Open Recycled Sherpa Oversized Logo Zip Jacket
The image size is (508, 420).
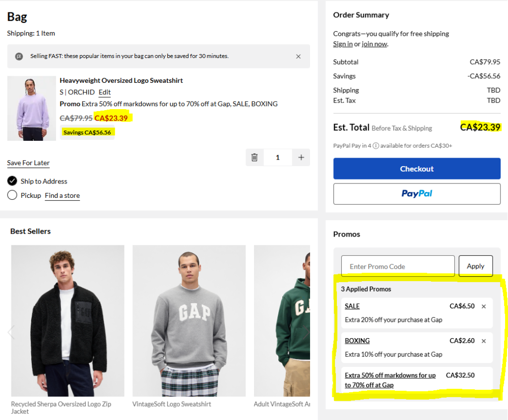pos(67,321)
